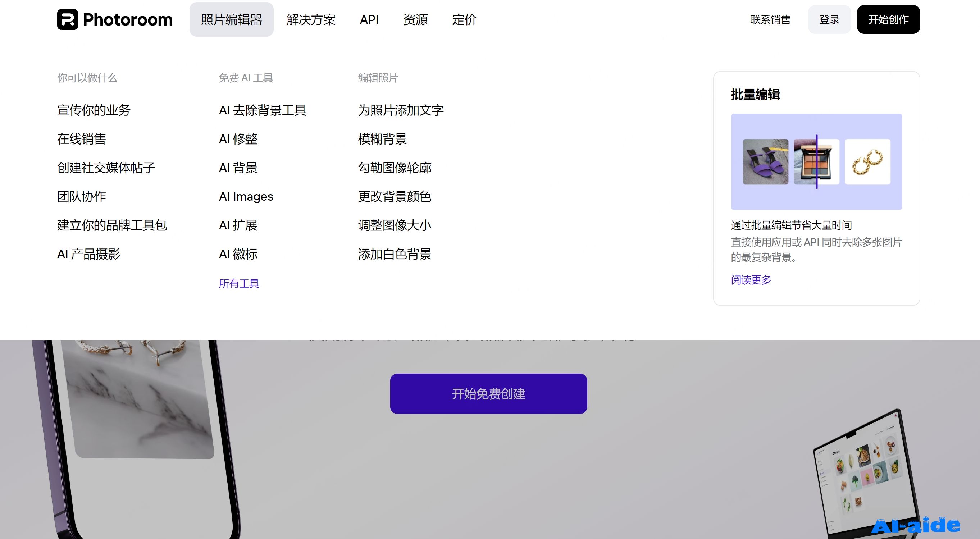
Task: Select AI 修整 tool
Action: (238, 139)
